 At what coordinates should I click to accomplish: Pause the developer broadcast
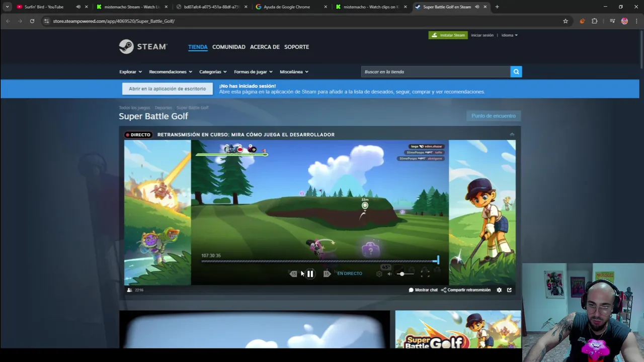click(x=310, y=274)
